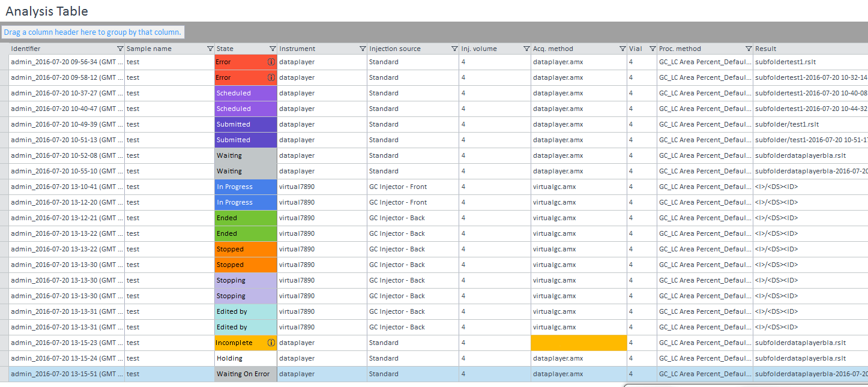Viewport: 868px width, 387px height.
Task: Expand the Injection source filter dropdown
Action: click(x=454, y=49)
